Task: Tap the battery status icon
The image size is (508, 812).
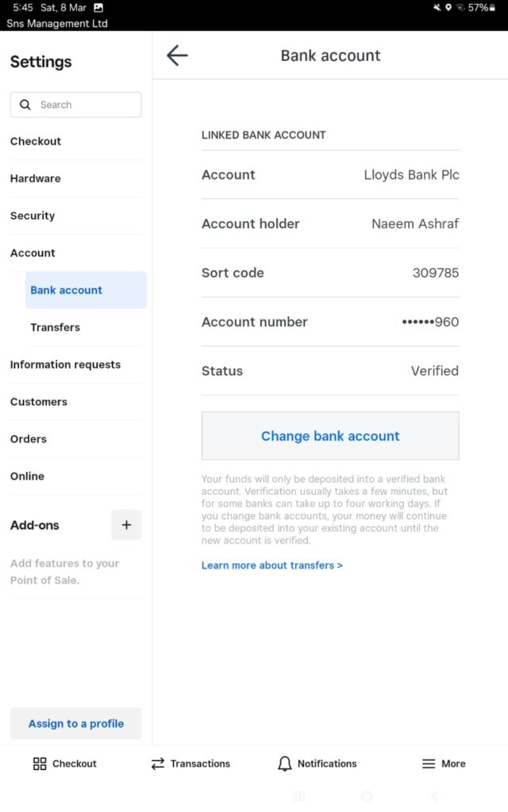Action: click(492, 8)
